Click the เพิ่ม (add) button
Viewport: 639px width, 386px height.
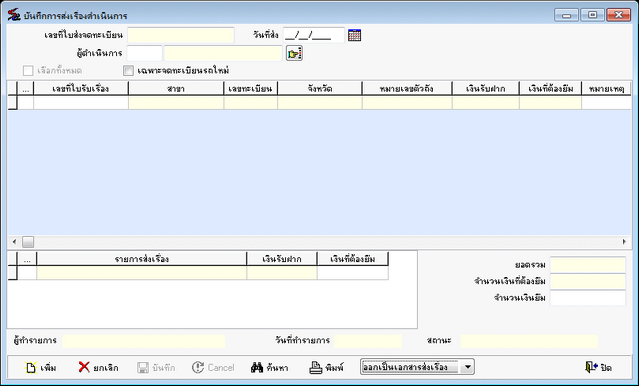coord(41,367)
